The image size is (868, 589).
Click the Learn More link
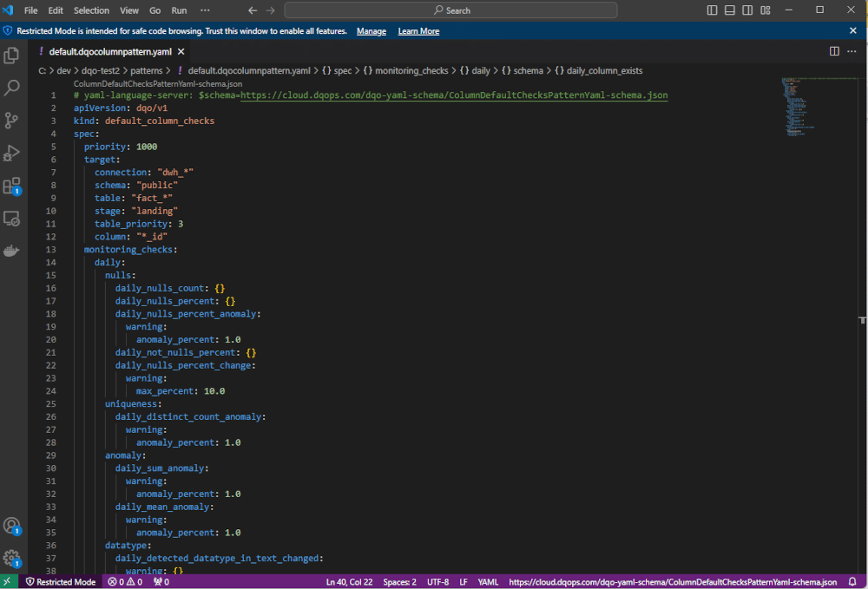pos(418,31)
